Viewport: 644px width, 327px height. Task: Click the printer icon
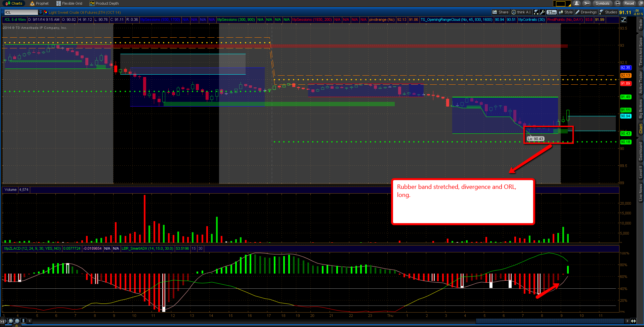617,3
